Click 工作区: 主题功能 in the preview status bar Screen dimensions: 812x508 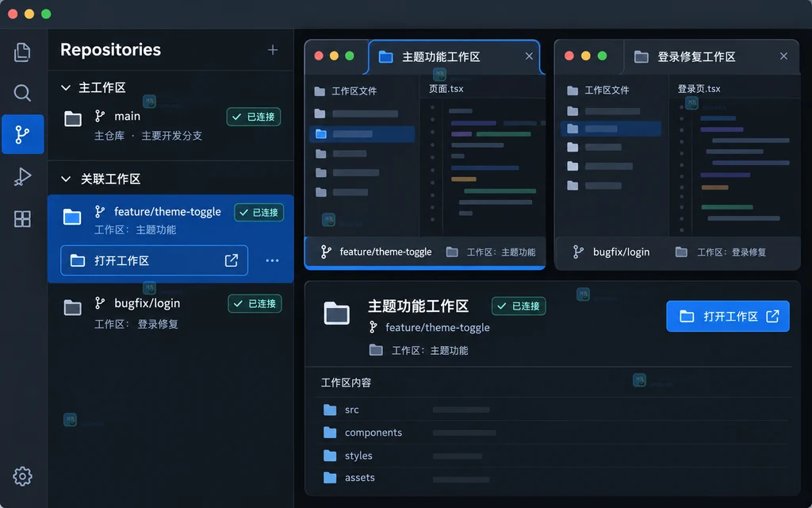[501, 252]
